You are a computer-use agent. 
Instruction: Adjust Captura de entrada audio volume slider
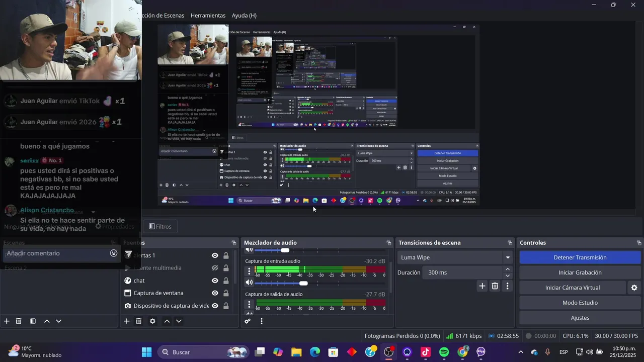303,283
